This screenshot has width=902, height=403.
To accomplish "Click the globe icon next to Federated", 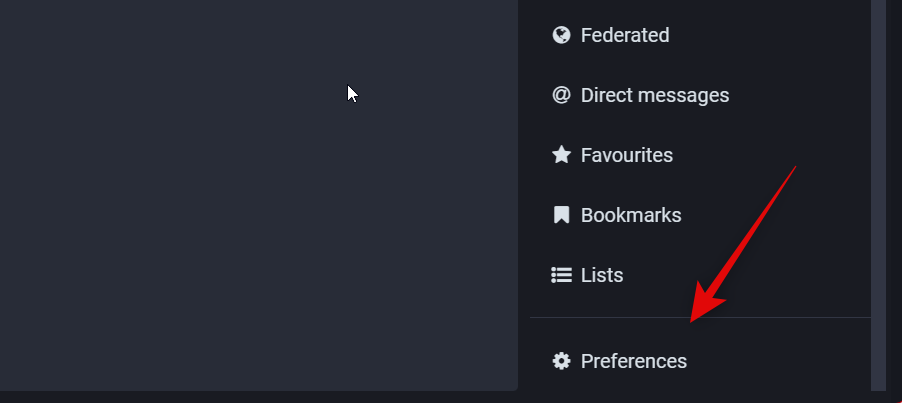I will pos(561,35).
